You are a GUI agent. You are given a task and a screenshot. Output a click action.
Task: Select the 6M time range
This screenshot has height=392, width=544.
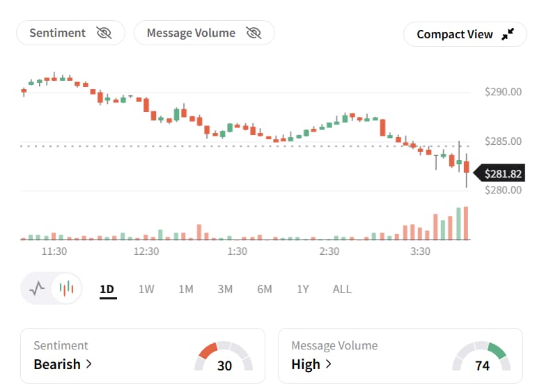point(265,290)
